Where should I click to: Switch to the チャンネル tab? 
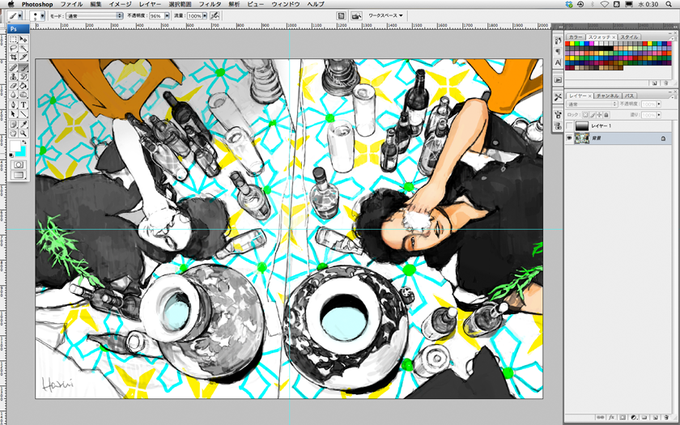tap(607, 95)
